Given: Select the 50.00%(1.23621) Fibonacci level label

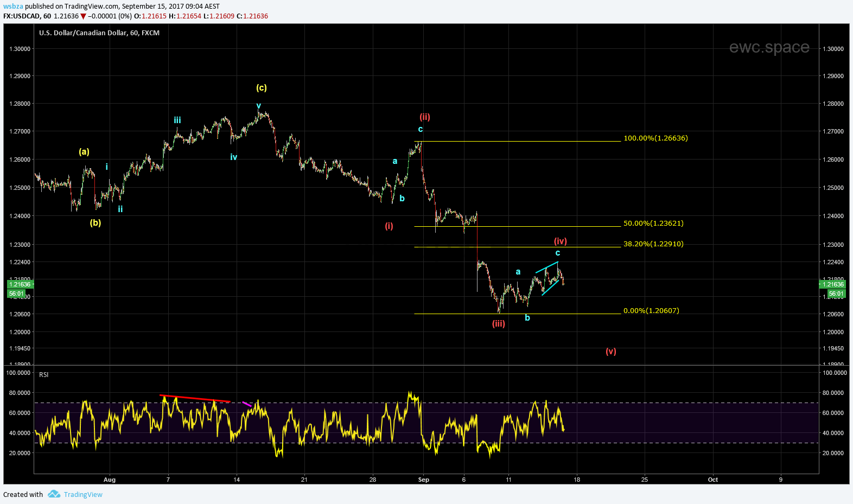Looking at the screenshot, I should click(x=653, y=224).
